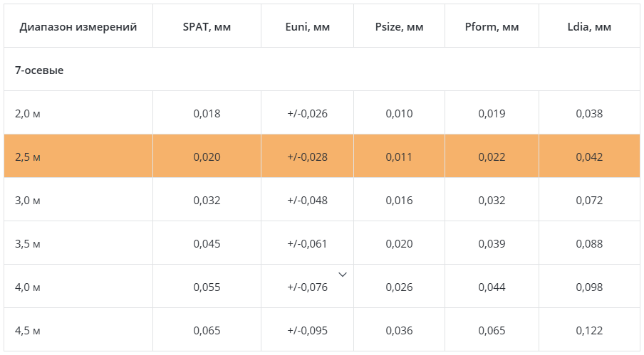Click the 'Euni, мм' column header
The image size is (644, 355).
(x=307, y=27)
